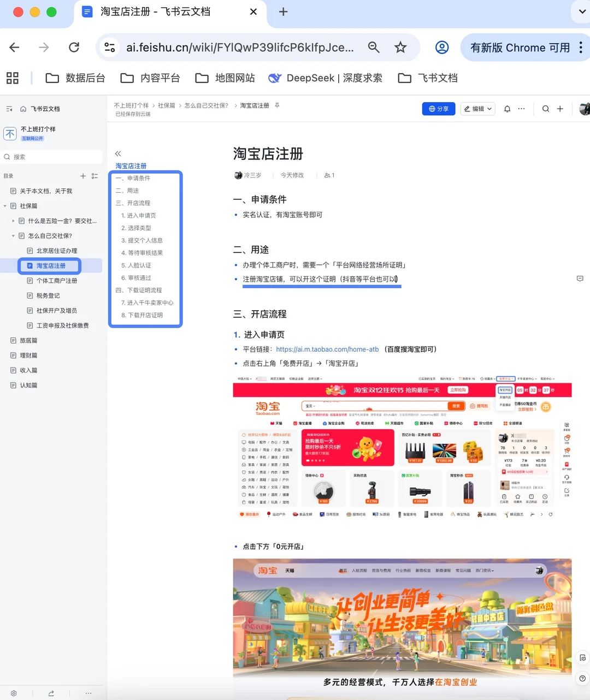Open 北京居住证办理 page

(57, 251)
